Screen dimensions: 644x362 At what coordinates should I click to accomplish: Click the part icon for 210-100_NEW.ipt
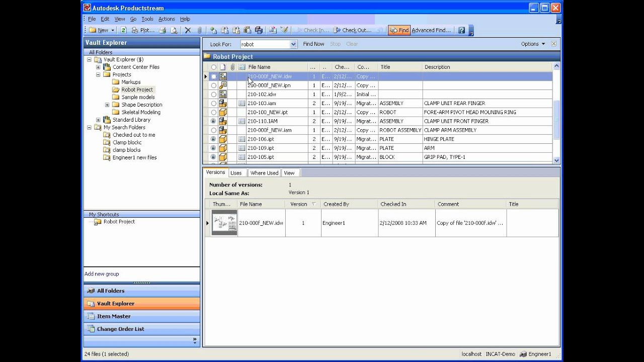click(223, 112)
